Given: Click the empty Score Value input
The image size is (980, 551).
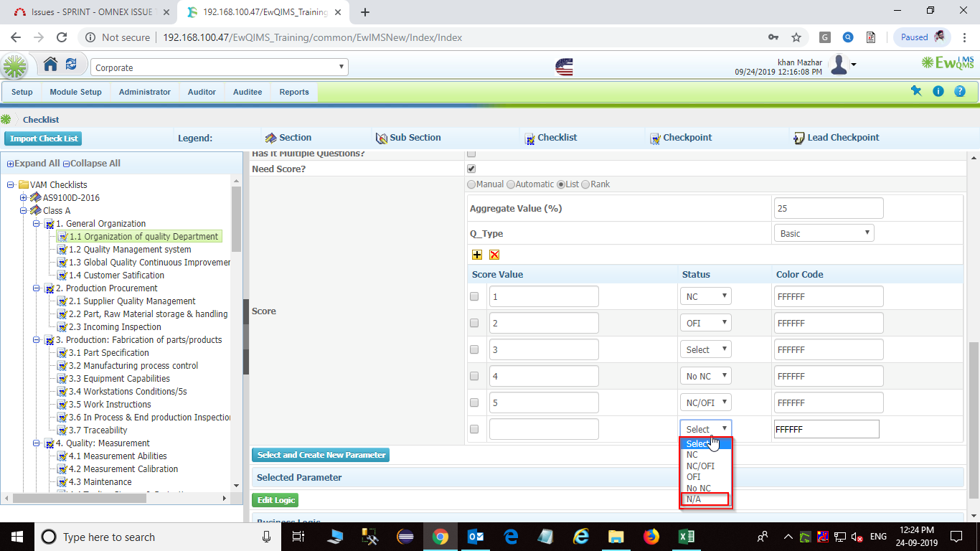Looking at the screenshot, I should (x=544, y=429).
